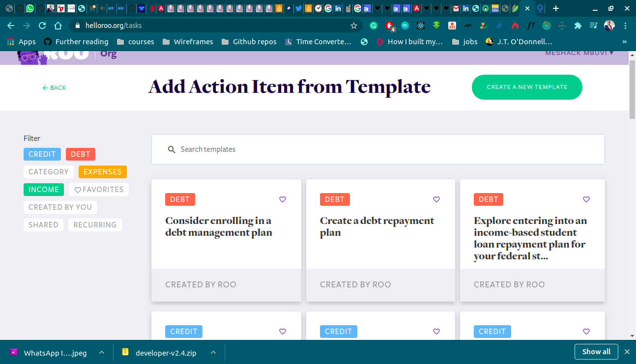The image size is (636, 364).
Task: Click 'Show all' downloads button
Action: click(596, 352)
